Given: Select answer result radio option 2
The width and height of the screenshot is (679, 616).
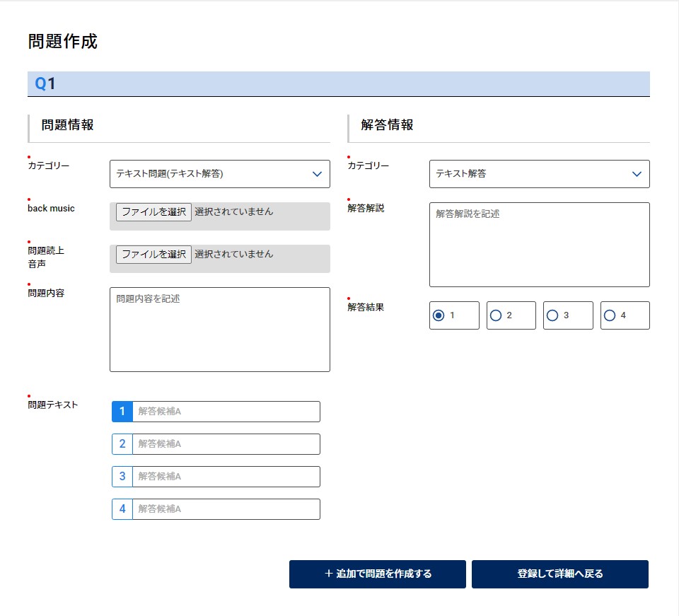Looking at the screenshot, I should [496, 315].
